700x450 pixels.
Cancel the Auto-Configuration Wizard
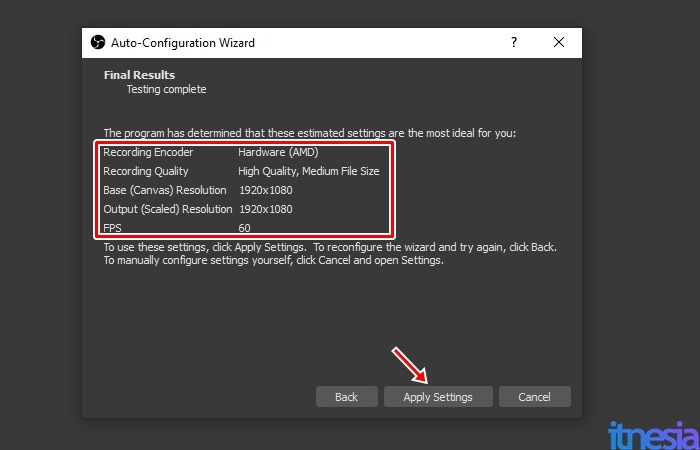pos(534,396)
